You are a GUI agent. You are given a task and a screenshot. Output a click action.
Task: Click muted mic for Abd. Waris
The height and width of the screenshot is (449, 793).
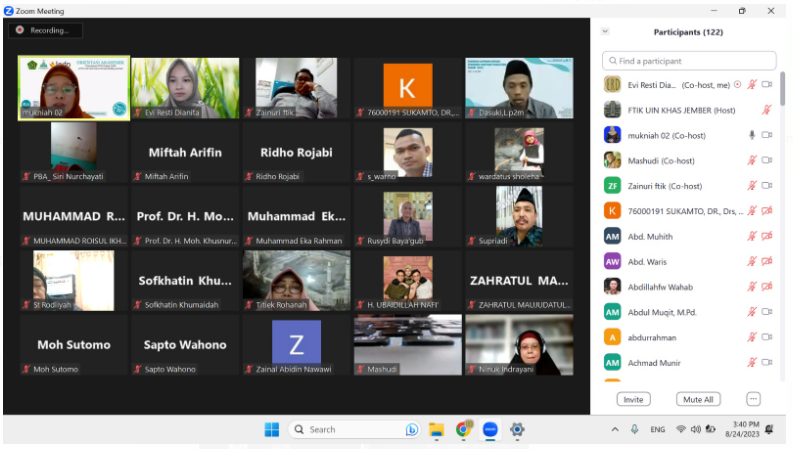[752, 261]
